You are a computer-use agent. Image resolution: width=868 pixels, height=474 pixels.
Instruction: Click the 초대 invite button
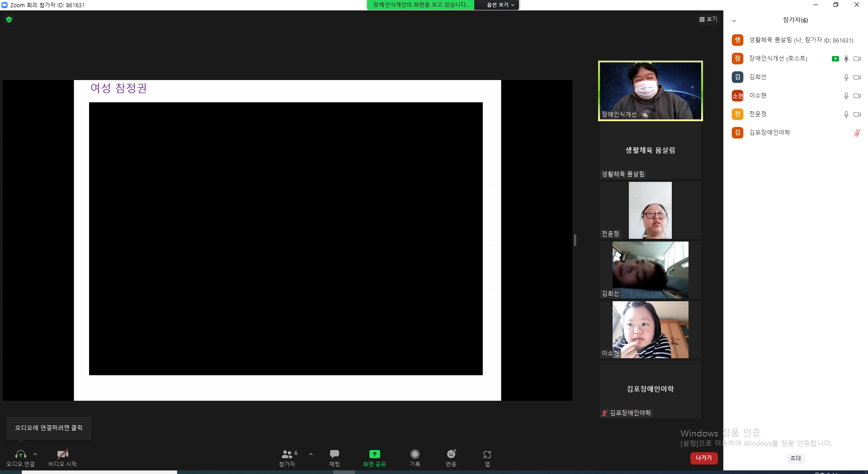(795, 458)
